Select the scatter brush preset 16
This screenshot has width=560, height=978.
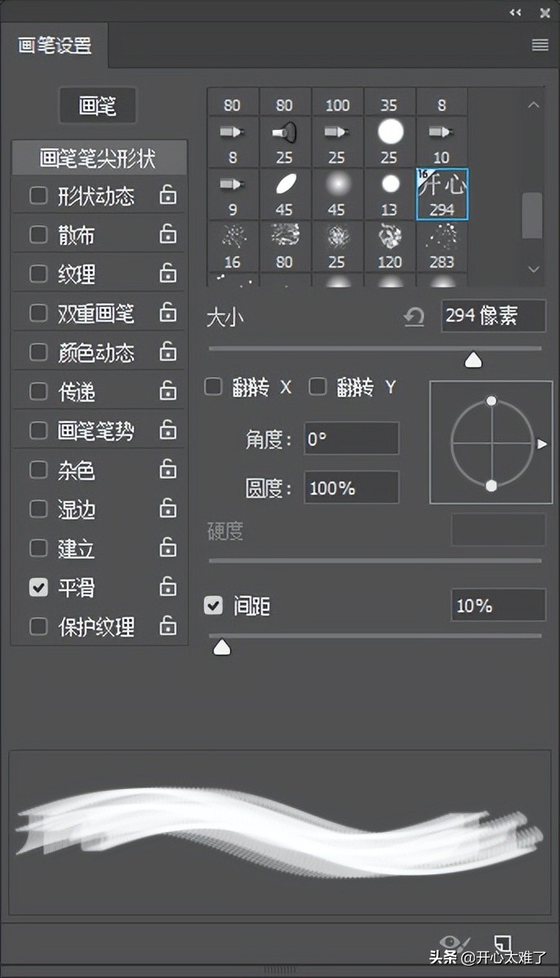click(x=233, y=247)
